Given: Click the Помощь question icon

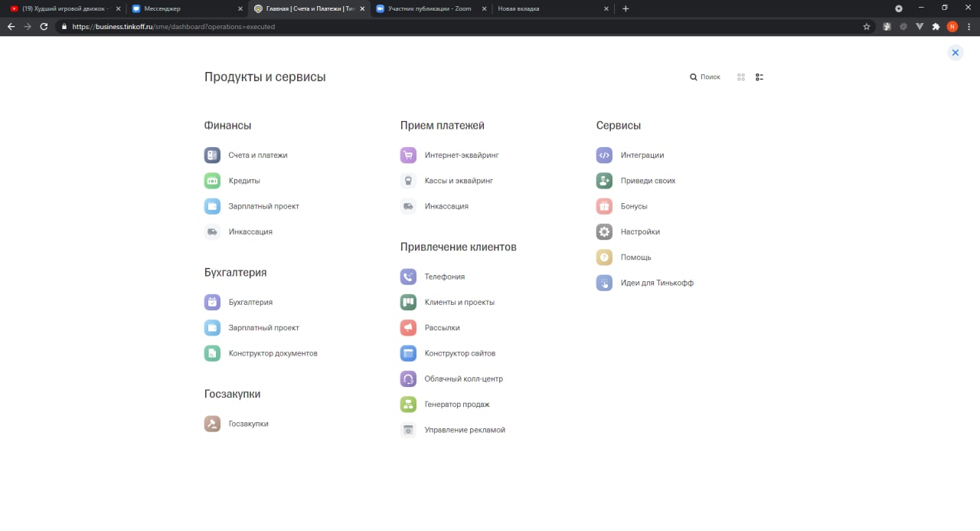Looking at the screenshot, I should [x=604, y=257].
